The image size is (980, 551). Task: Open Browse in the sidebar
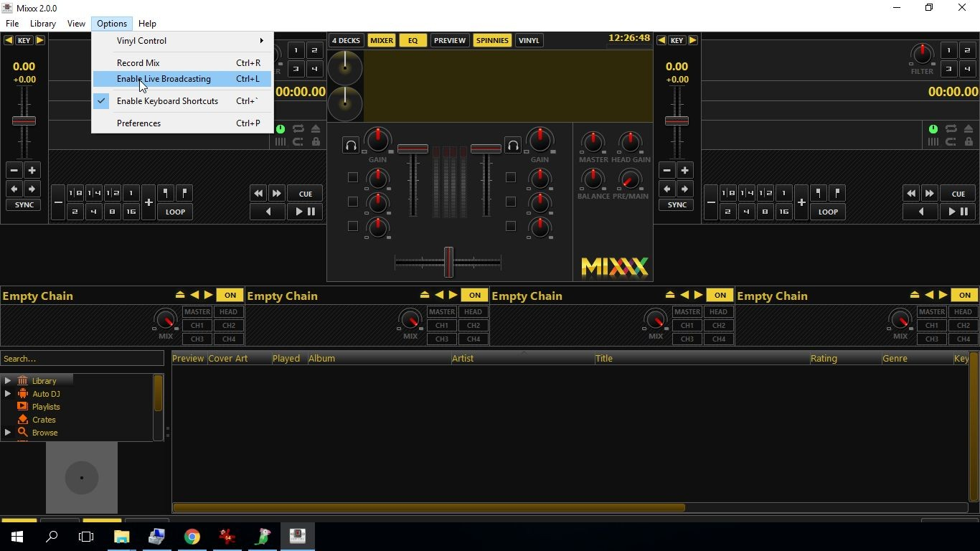pyautogui.click(x=44, y=433)
